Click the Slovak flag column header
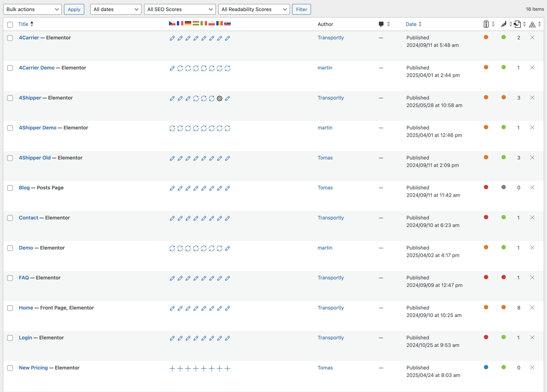547x392 pixels. point(227,23)
